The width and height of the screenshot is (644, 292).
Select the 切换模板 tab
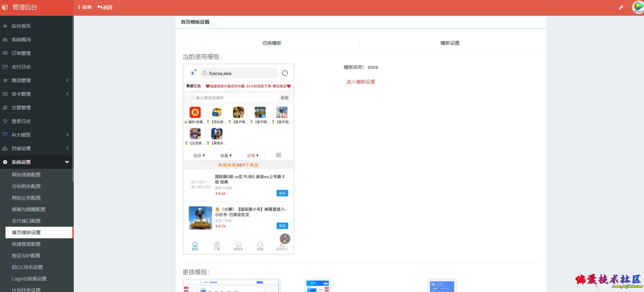click(272, 43)
